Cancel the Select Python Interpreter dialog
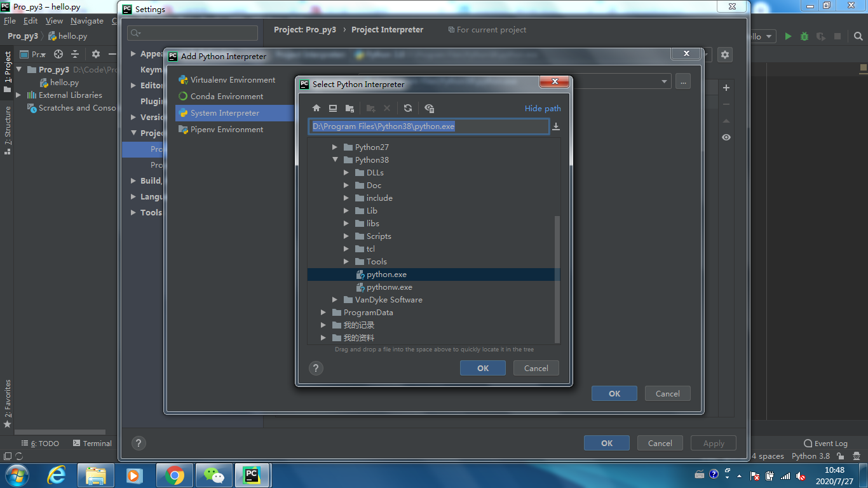868x488 pixels. click(536, 368)
